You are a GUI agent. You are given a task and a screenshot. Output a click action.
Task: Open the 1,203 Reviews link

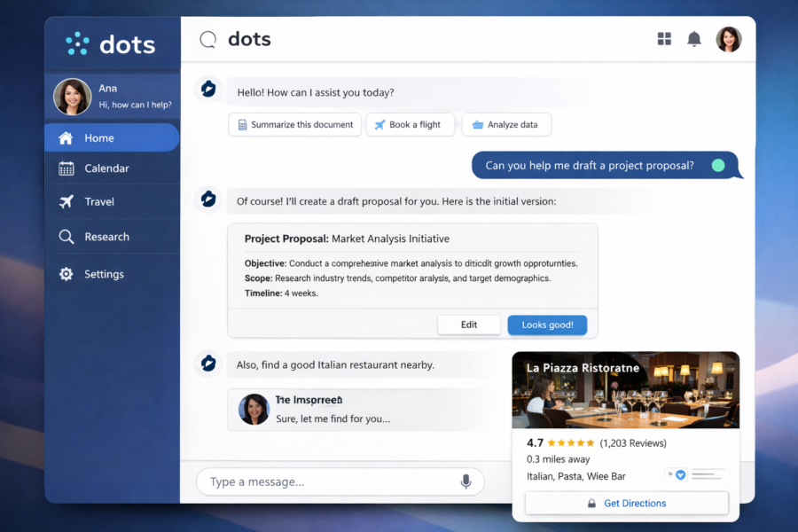633,443
